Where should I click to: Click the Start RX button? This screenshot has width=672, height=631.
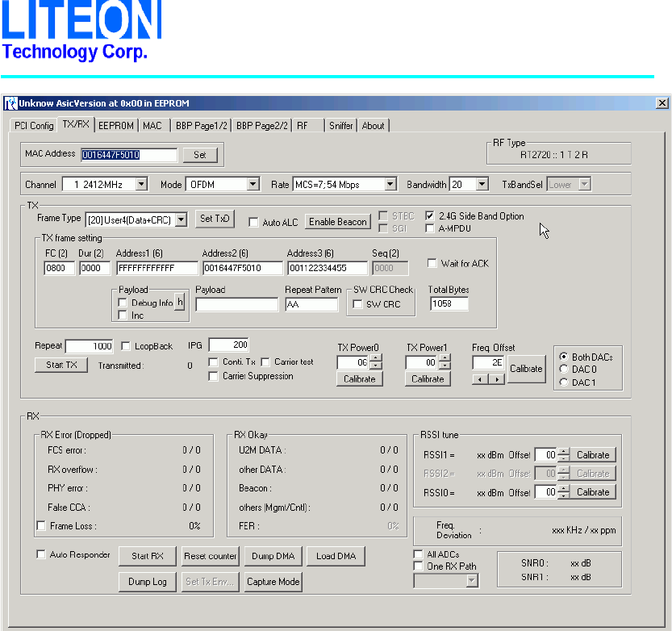click(148, 556)
